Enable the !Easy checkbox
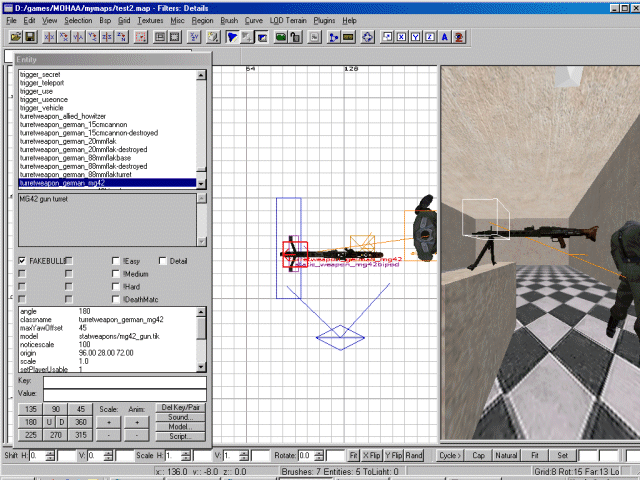 [117, 261]
